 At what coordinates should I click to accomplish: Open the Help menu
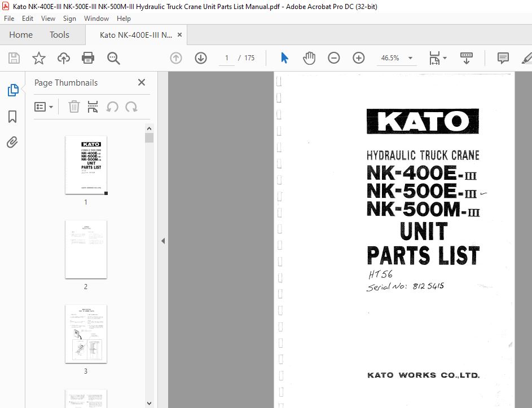pyautogui.click(x=124, y=18)
